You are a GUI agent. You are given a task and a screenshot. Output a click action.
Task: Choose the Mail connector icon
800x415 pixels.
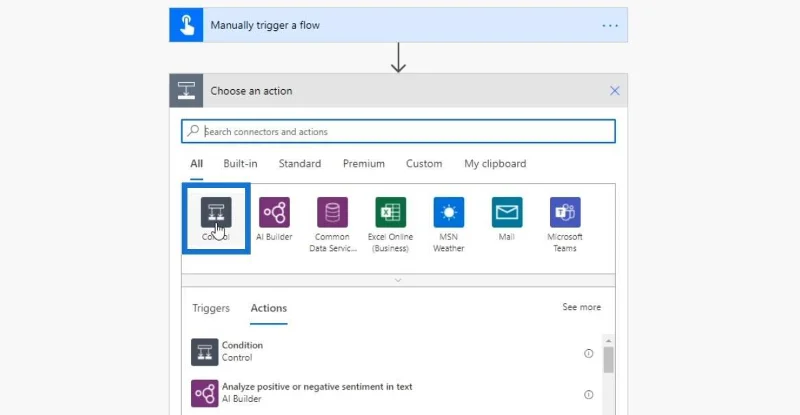[507, 212]
